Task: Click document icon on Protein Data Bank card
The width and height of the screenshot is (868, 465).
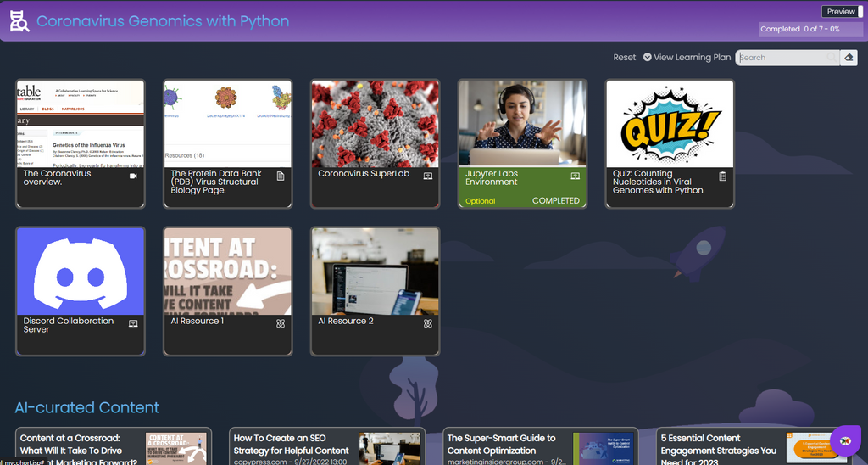Action: coord(281,176)
